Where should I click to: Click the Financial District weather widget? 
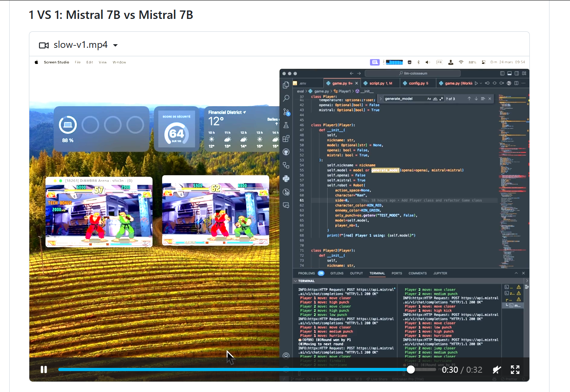[242, 129]
